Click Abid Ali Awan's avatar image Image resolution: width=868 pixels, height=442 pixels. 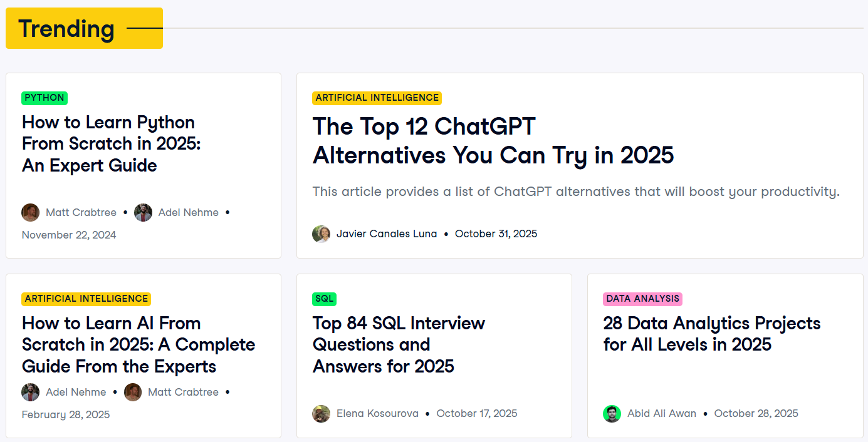pyautogui.click(x=612, y=413)
